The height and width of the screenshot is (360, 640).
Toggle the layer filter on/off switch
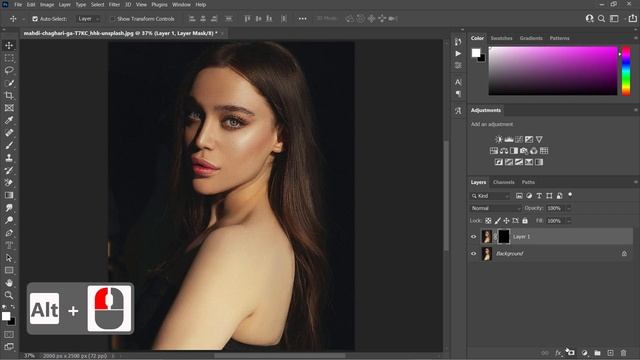pyautogui.click(x=570, y=195)
